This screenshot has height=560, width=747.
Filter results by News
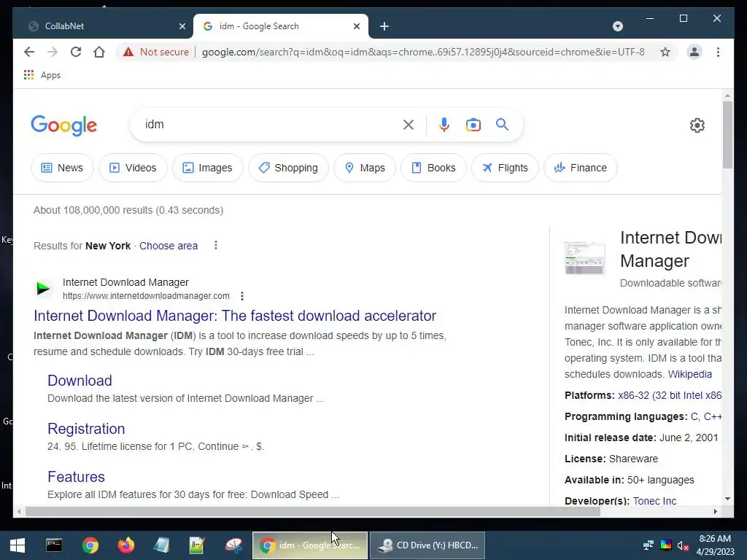[62, 168]
